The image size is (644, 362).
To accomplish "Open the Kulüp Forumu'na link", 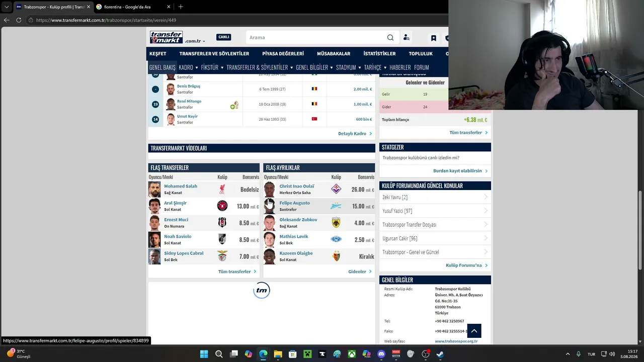I will tap(467, 265).
